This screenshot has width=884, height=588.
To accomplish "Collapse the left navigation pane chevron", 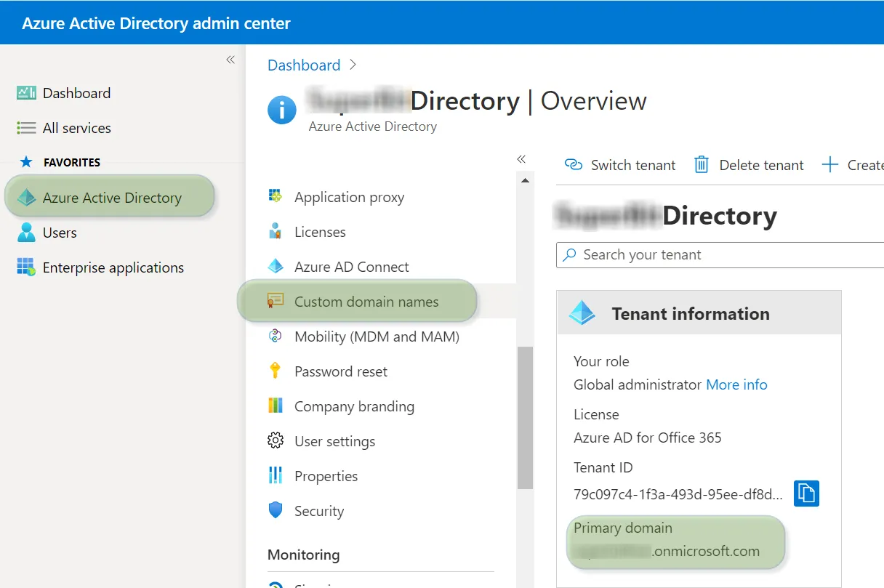I will click(230, 60).
